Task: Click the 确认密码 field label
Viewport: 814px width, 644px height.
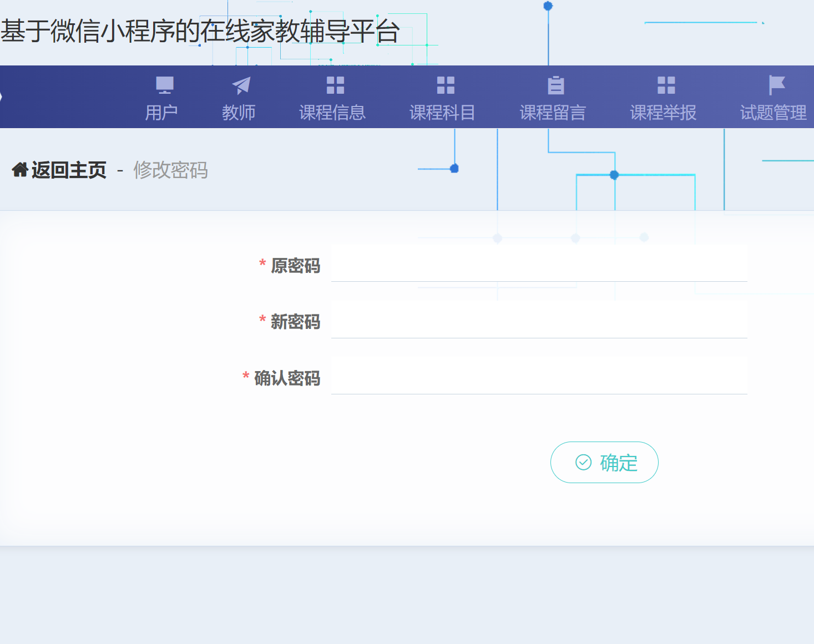Action: coord(287,378)
